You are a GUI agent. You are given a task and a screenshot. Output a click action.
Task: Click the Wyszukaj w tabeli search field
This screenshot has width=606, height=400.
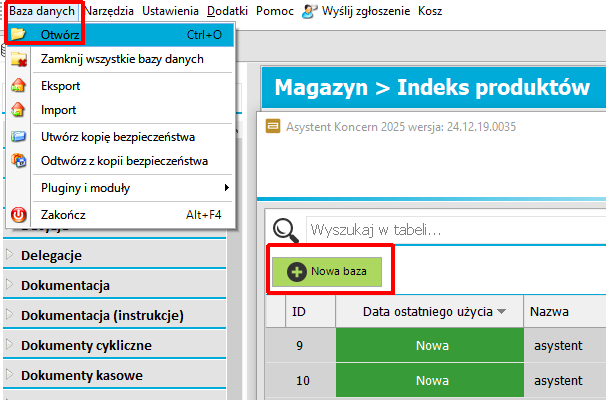pos(456,230)
